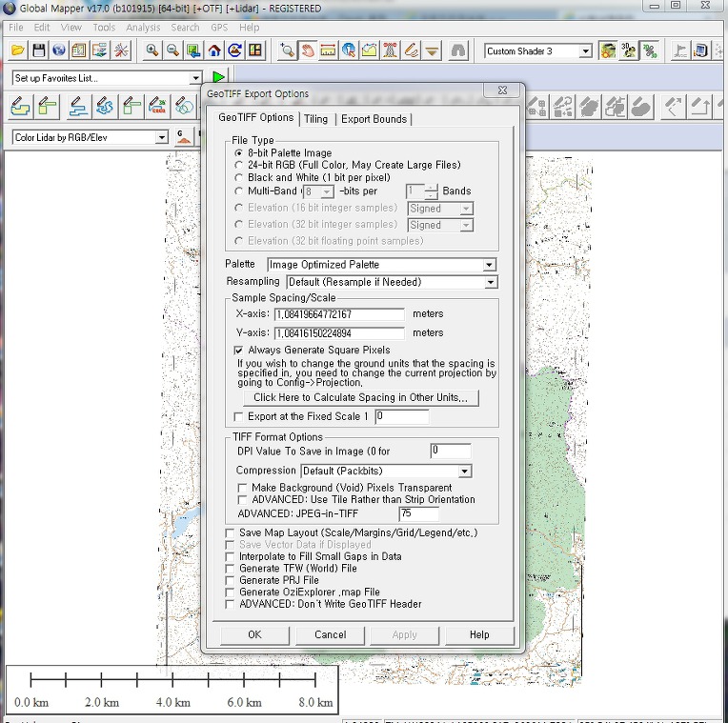Click the enable hill shading icon
Screen dimensions: 728x723
pyautogui.click(x=608, y=50)
